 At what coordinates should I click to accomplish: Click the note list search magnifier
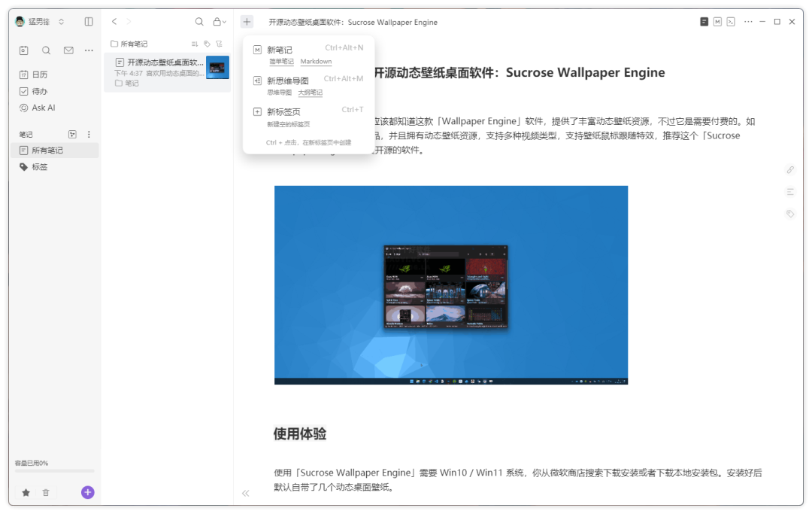point(198,21)
